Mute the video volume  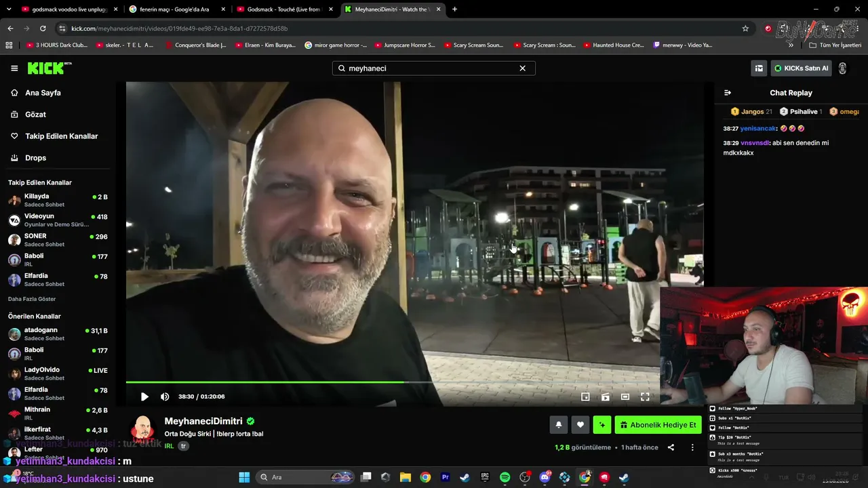pyautogui.click(x=165, y=396)
